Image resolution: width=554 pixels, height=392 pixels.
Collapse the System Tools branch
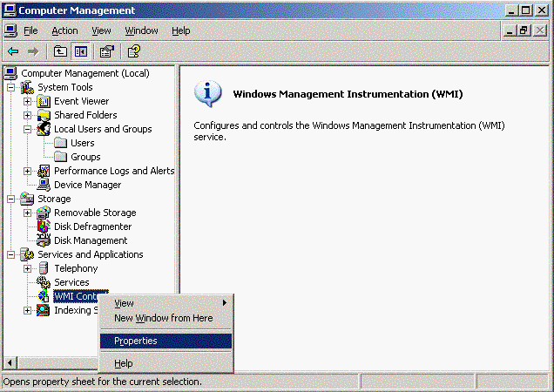10,87
